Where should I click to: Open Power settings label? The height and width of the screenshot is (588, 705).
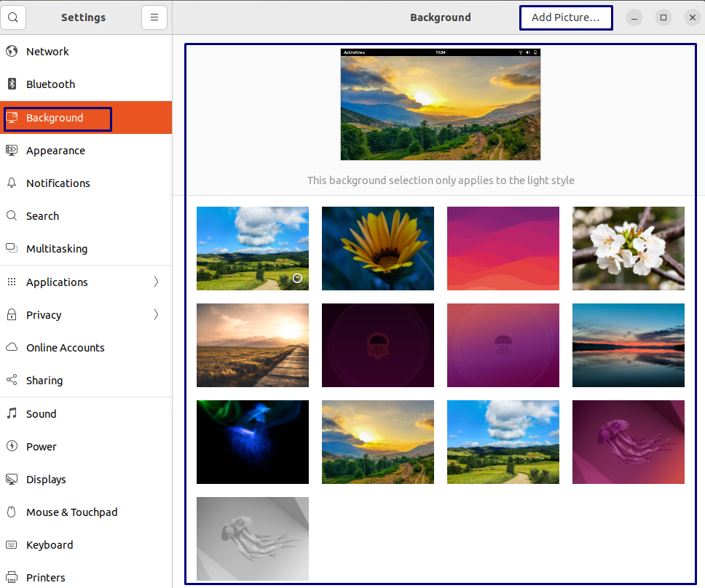pyautogui.click(x=42, y=447)
